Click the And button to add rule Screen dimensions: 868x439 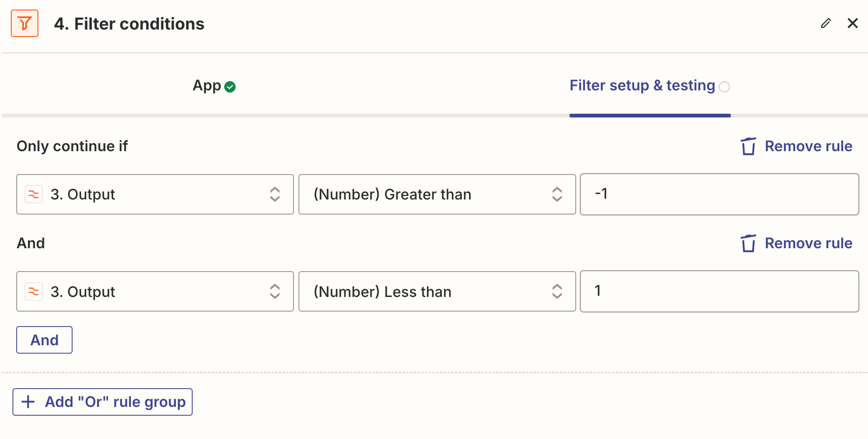tap(44, 340)
